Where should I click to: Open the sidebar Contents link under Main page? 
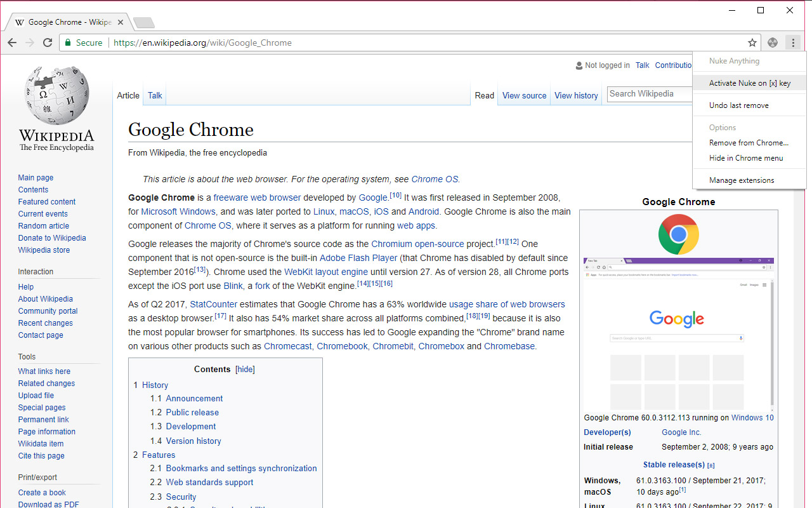[33, 190]
